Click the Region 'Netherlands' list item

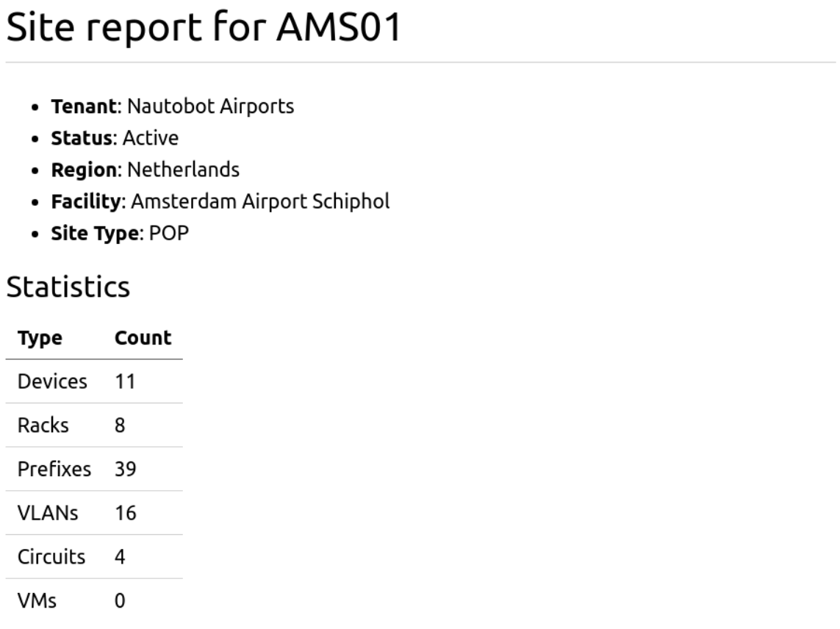[x=145, y=170]
